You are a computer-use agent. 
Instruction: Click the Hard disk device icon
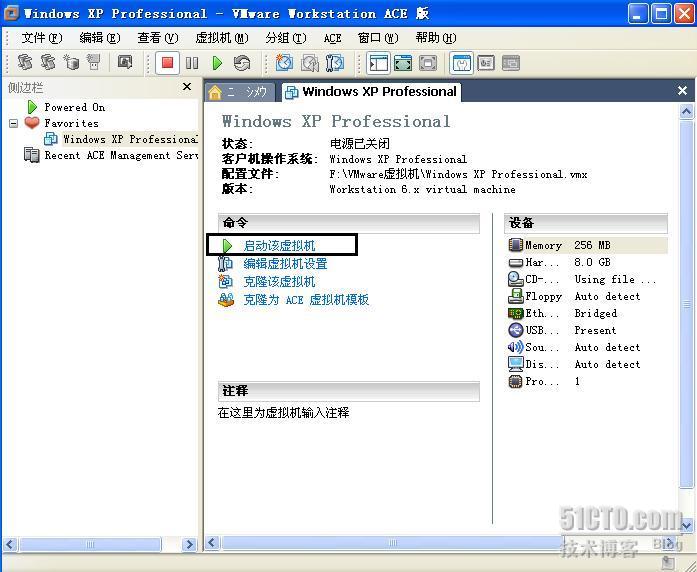515,263
